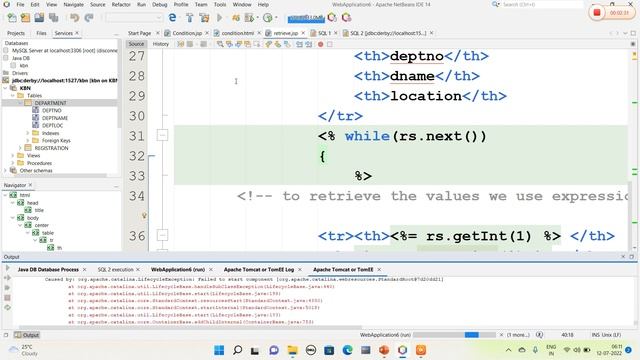Image resolution: width=640 pixels, height=360 pixels.
Task: Collapse the Tables folder node
Action: (x=13, y=96)
